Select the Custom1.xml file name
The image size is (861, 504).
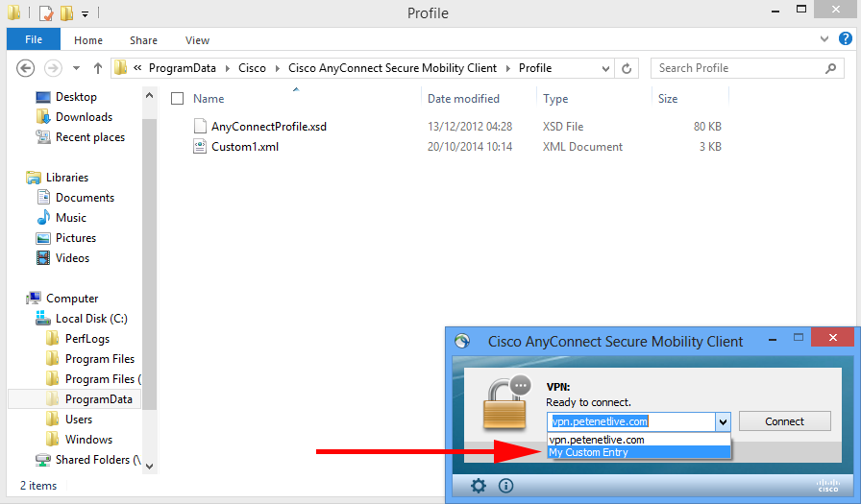point(245,147)
